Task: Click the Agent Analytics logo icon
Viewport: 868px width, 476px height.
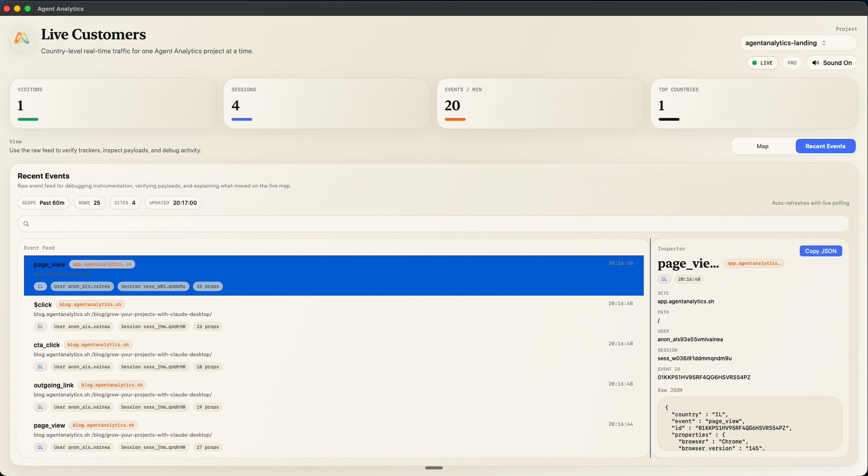Action: tap(22, 38)
